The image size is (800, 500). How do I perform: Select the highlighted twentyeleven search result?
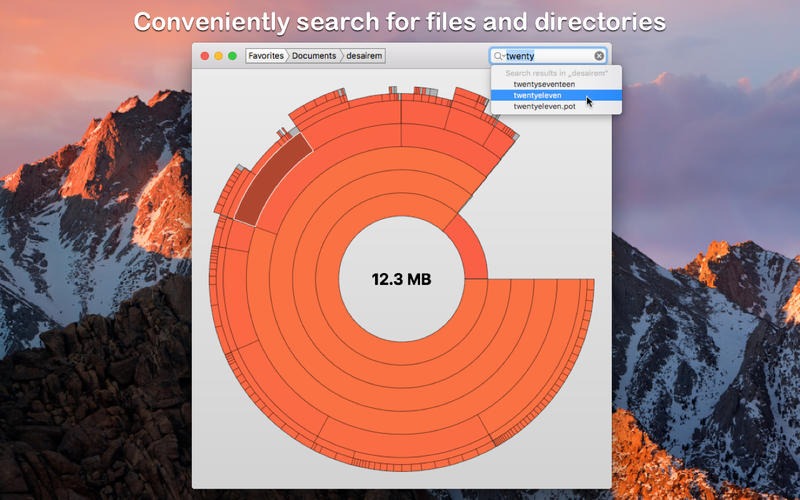(x=540, y=95)
